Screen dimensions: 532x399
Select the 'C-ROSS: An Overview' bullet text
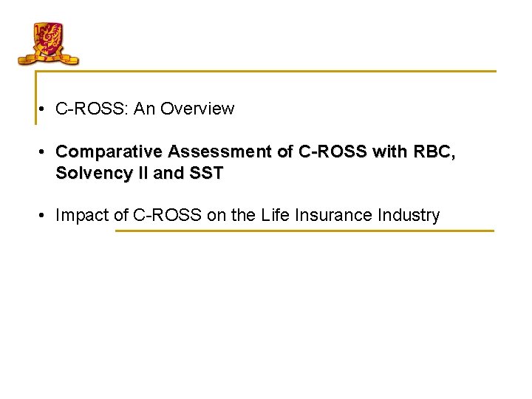tap(145, 109)
